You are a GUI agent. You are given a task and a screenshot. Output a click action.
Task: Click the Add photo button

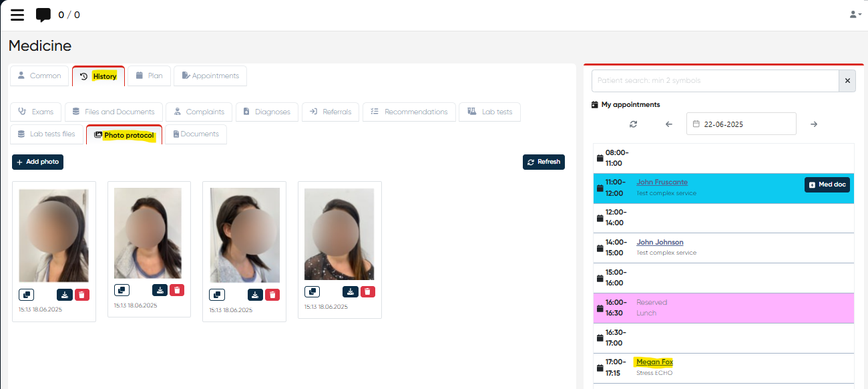pos(37,162)
